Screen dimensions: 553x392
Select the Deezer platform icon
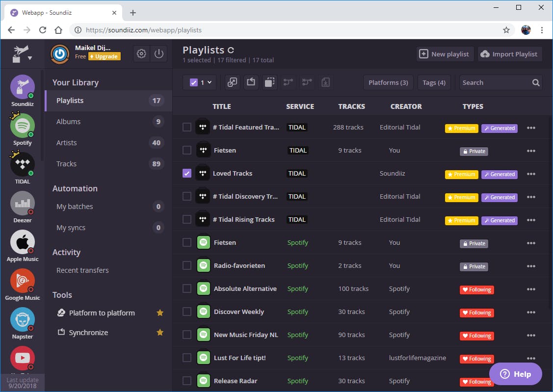22,203
